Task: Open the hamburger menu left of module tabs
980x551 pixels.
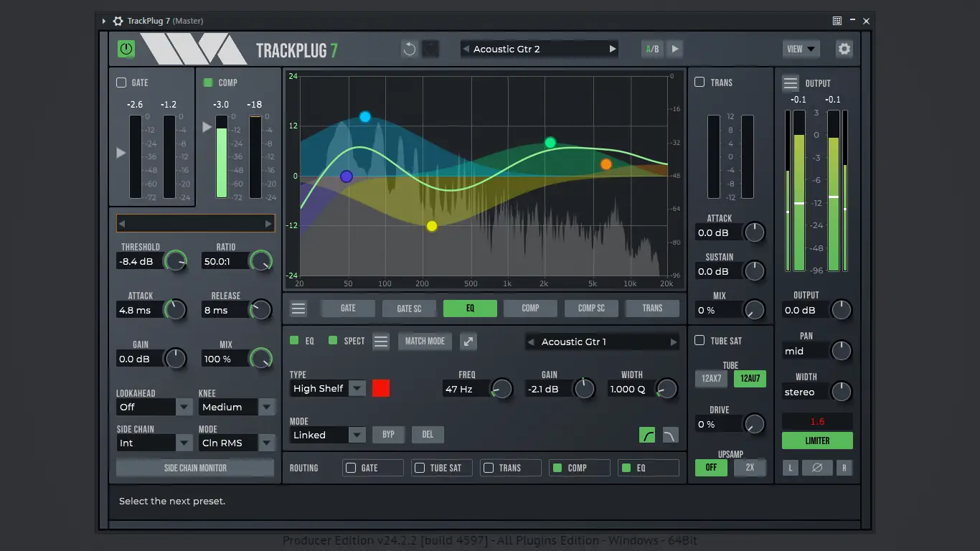Action: [x=298, y=308]
